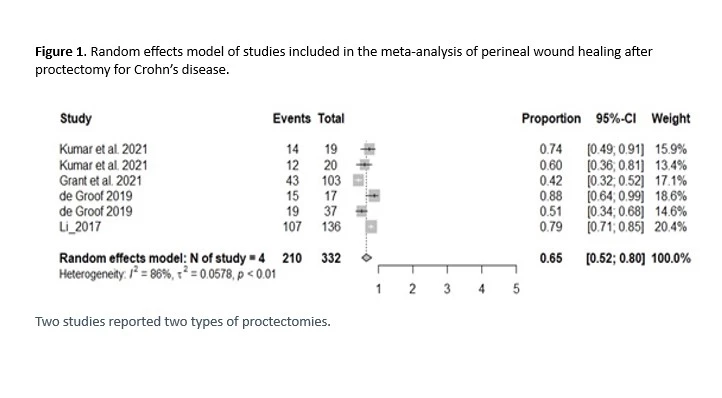
Task: Click the diamond pooled-effect marker
Action: (x=367, y=258)
